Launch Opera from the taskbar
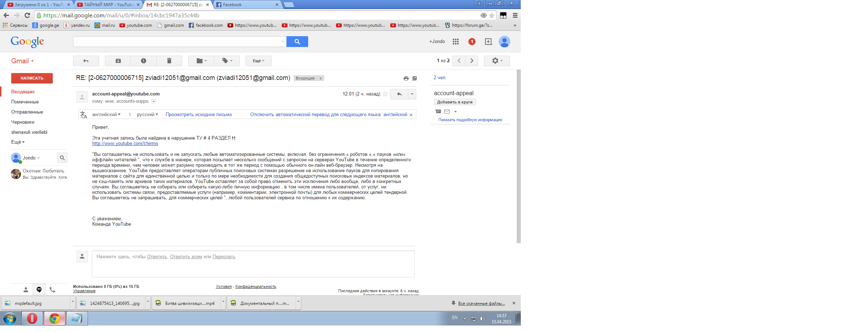The image size is (868, 332). [x=32, y=318]
